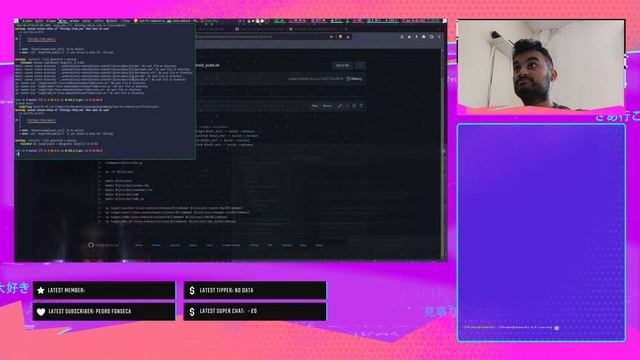Click the 'Latest Subscriber: Pedro Fonseca' panel
The height and width of the screenshot is (360, 640).
point(104,311)
